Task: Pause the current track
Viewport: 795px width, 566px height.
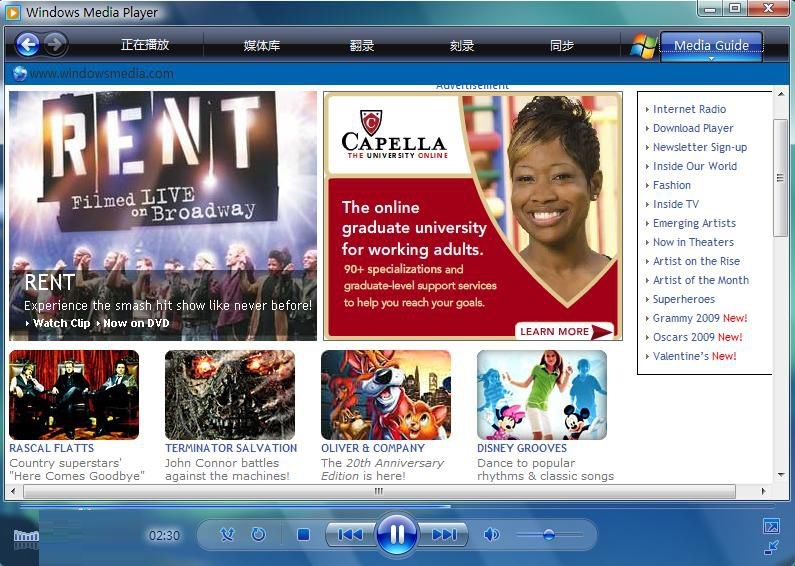Action: coord(396,534)
